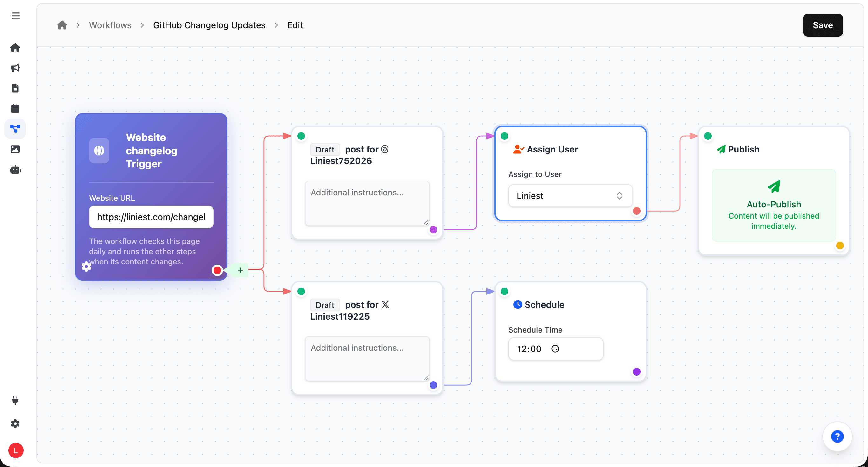Click the home breadcrumb icon
868x467 pixels.
coord(62,25)
